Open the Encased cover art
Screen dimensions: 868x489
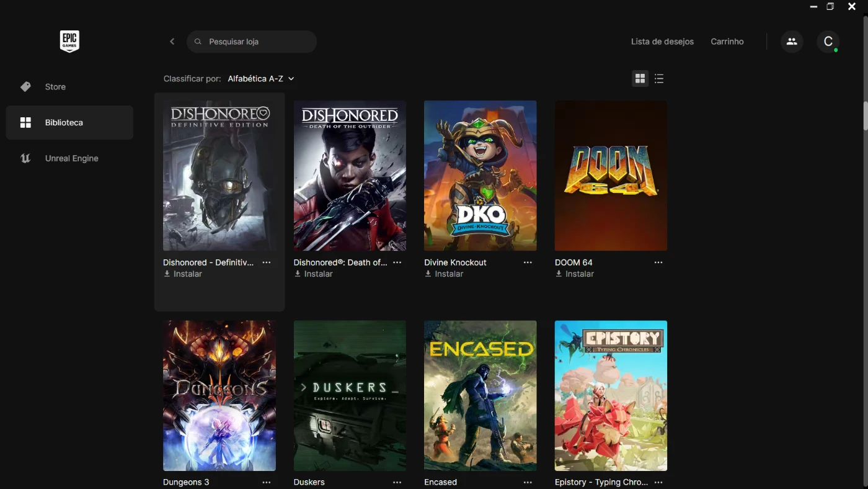480,395
